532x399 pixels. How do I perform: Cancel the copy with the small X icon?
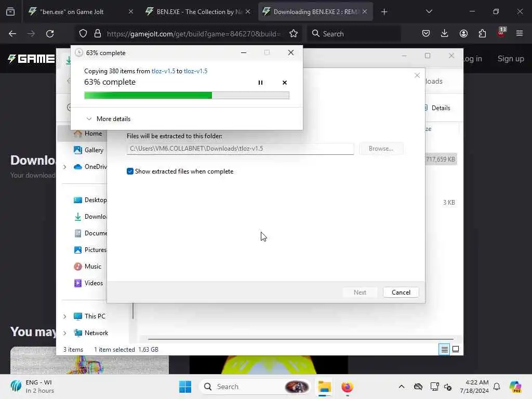coord(284,83)
